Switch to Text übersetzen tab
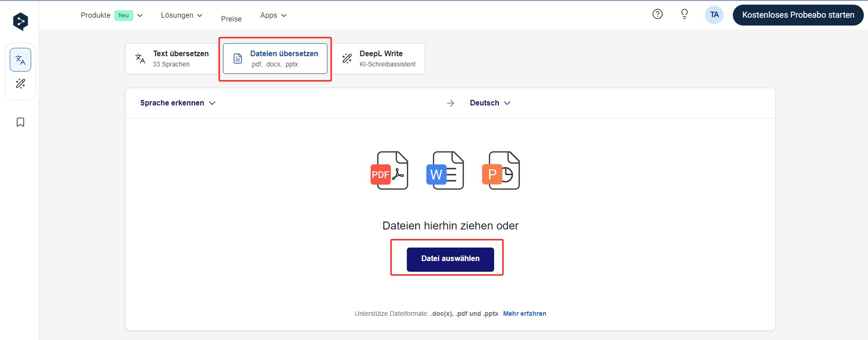The height and width of the screenshot is (340, 868). pyautogui.click(x=172, y=59)
